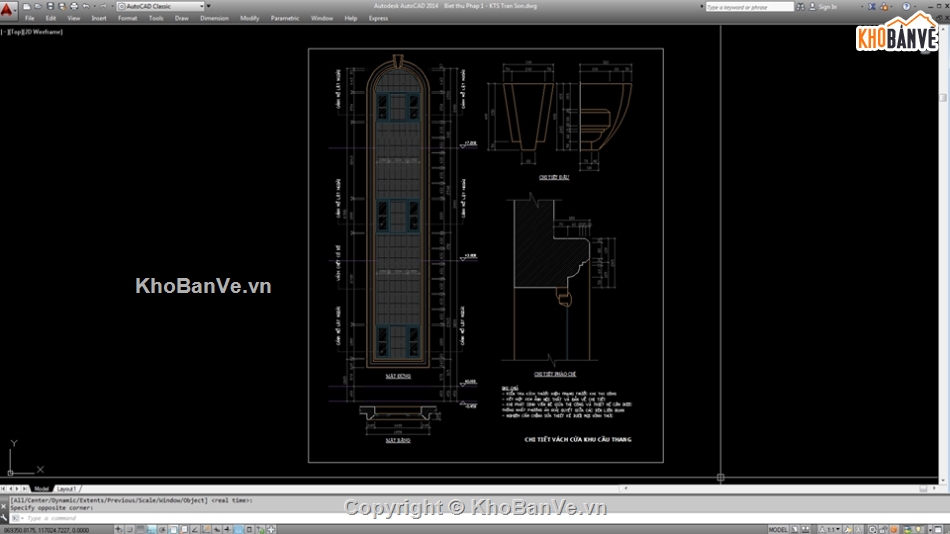Expand the Help dropdown arrow
The height and width of the screenshot is (534, 950).
915,7
